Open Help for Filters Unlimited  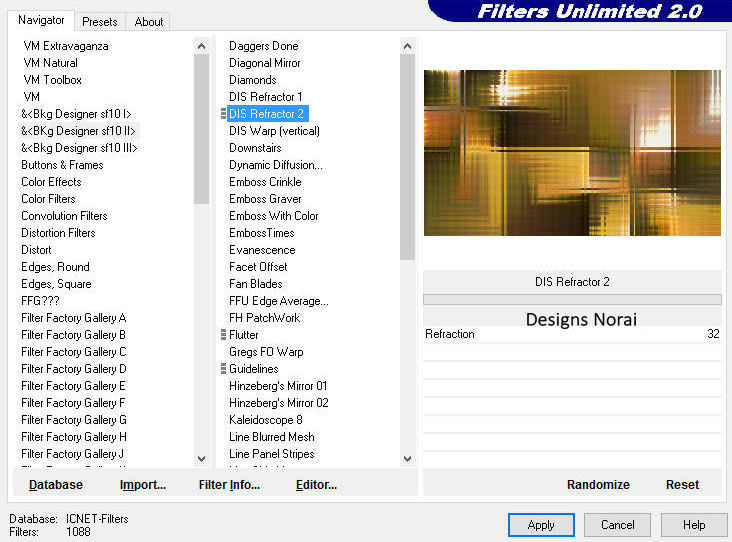pyautogui.click(x=694, y=524)
